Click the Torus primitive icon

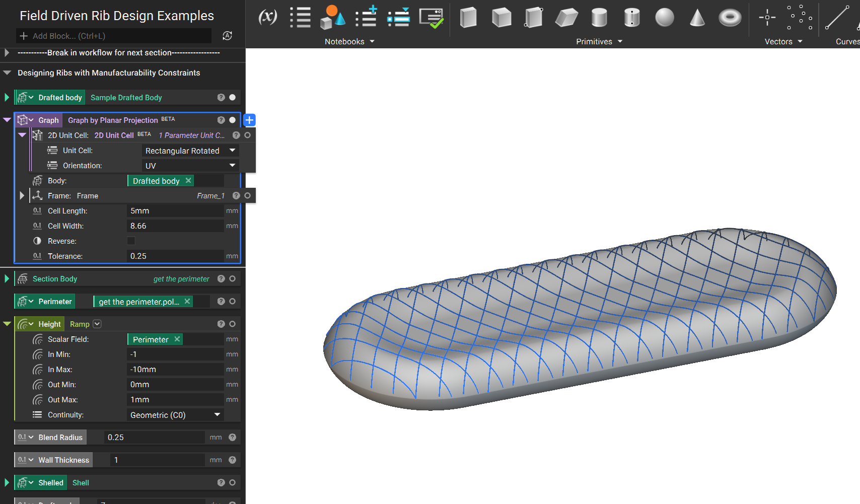730,18
